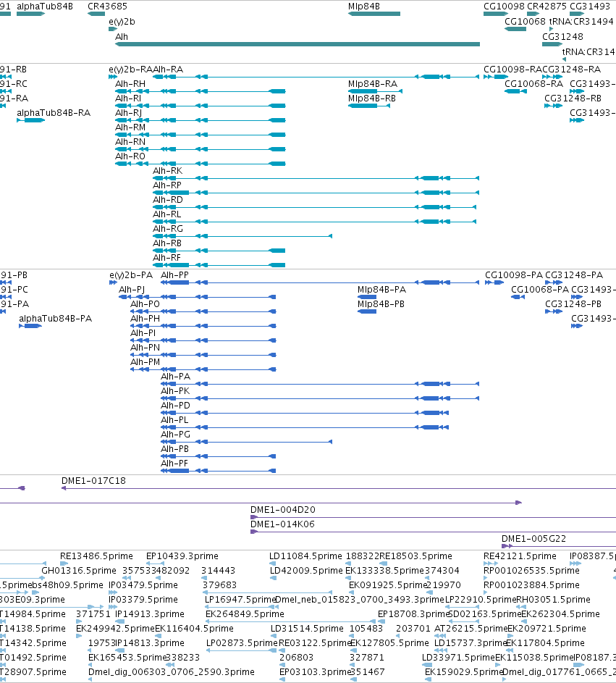Click the Alh-RI transcript label

128,99
